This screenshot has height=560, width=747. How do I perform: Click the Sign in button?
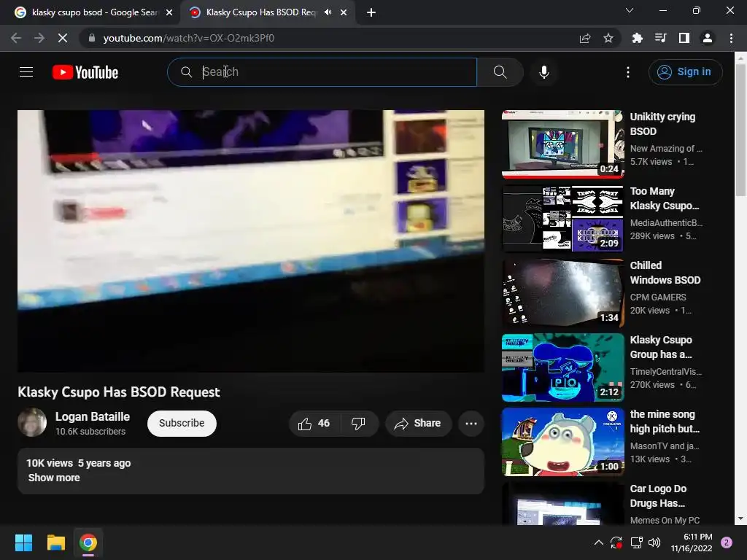point(685,72)
